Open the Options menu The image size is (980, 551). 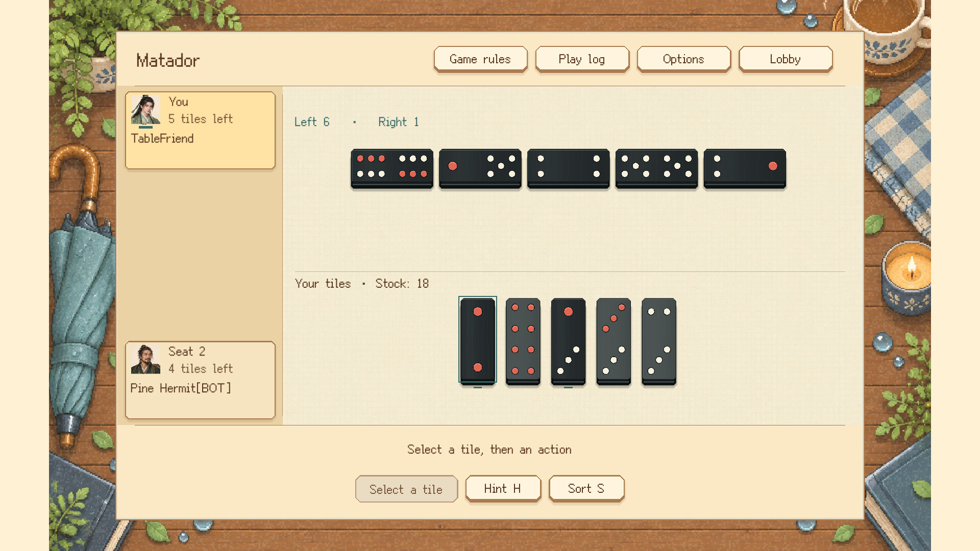683,59
